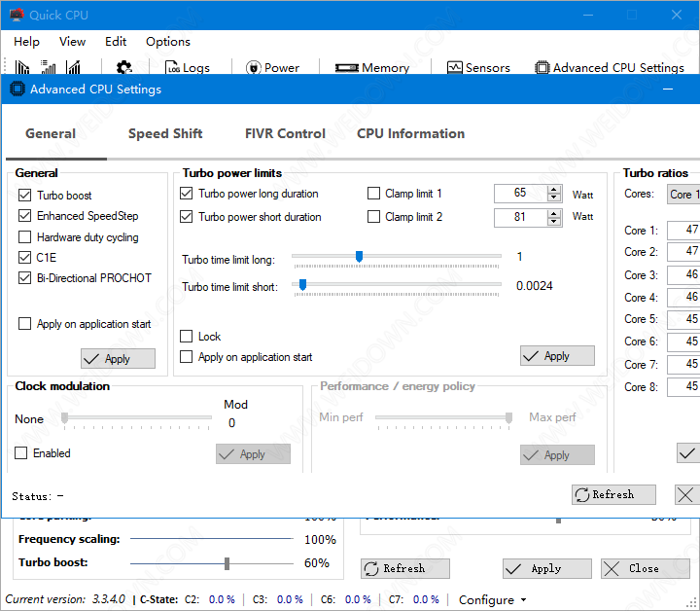This screenshot has height=611, width=700.
Task: Open Sensors from the toolbar
Action: 478,68
